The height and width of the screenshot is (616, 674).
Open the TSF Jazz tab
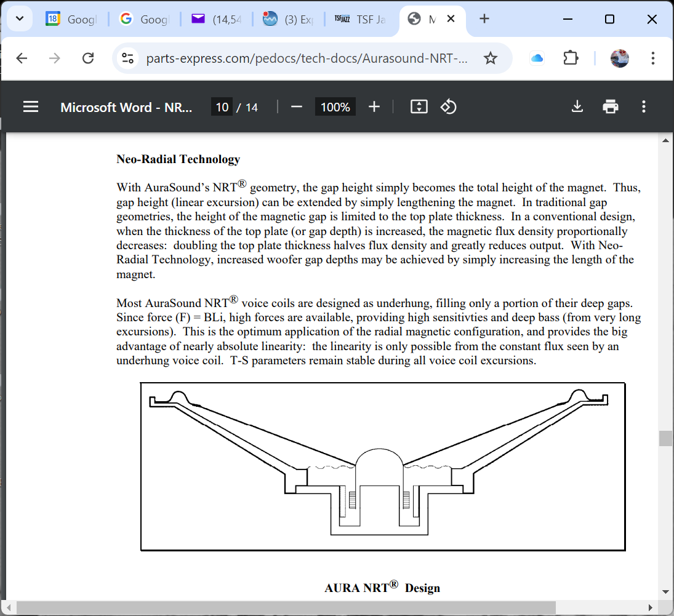tap(360, 19)
